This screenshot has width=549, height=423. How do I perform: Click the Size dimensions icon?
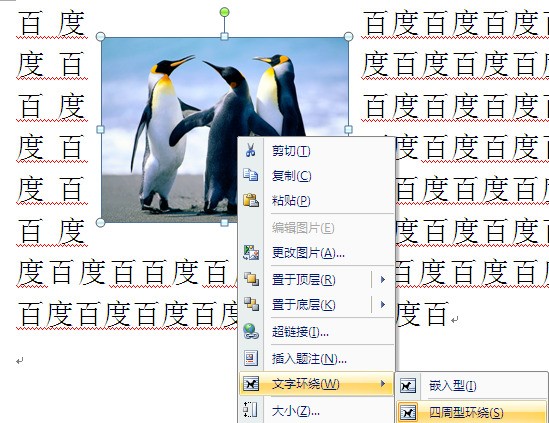(x=250, y=410)
